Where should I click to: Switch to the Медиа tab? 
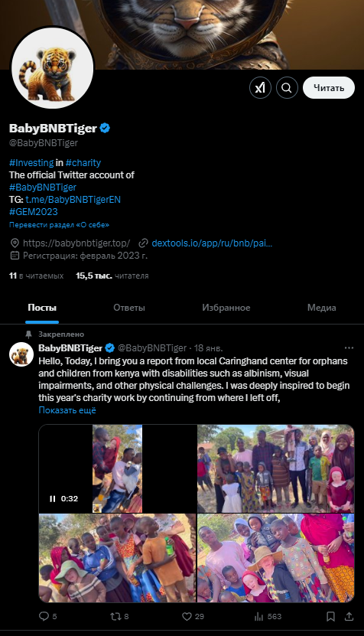(321, 308)
